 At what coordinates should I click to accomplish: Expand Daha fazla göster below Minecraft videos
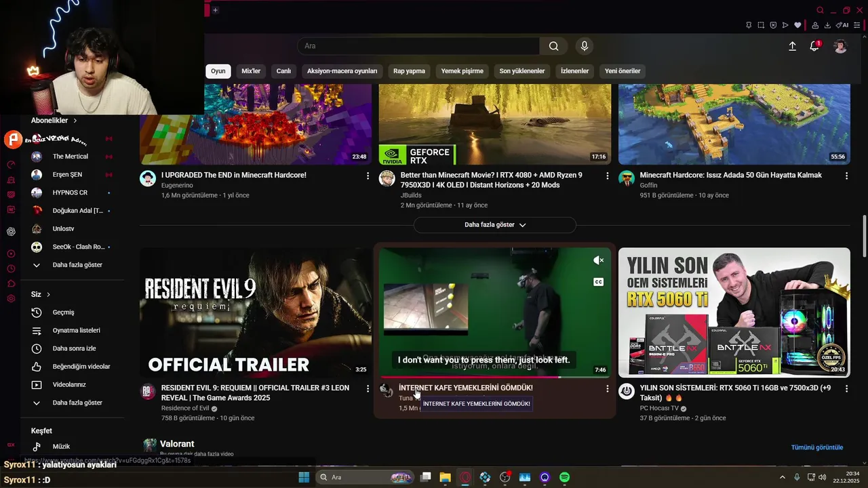coord(495,225)
